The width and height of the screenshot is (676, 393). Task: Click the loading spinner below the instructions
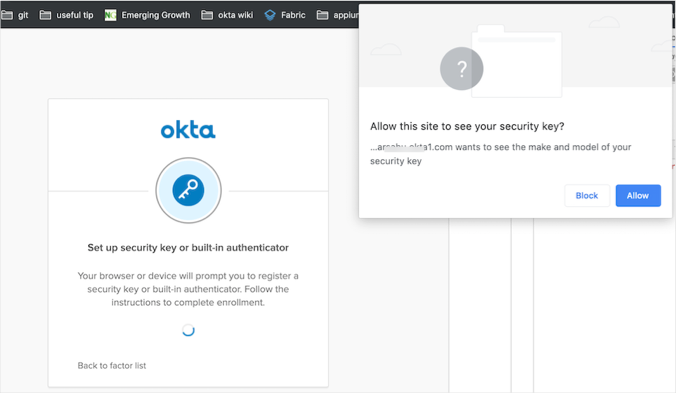(x=188, y=330)
